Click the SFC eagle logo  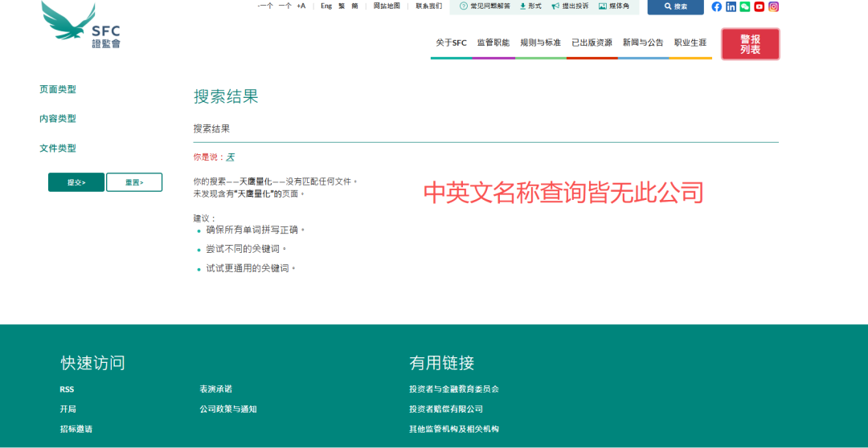80,24
